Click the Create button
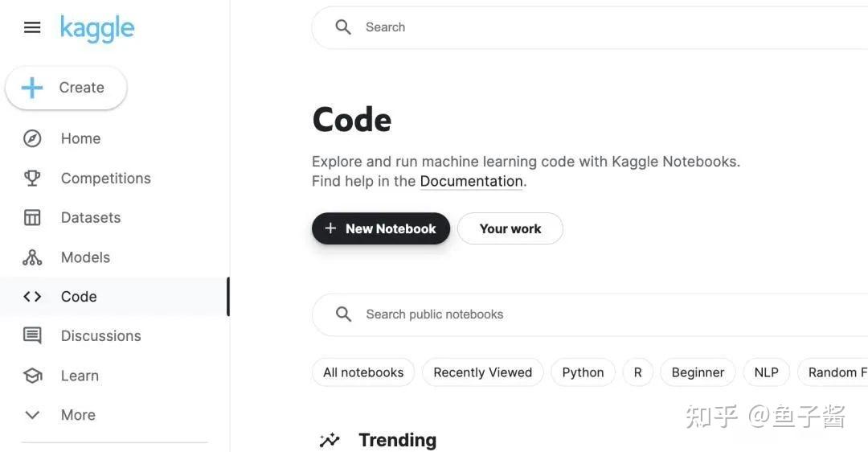The image size is (868, 452). point(66,88)
